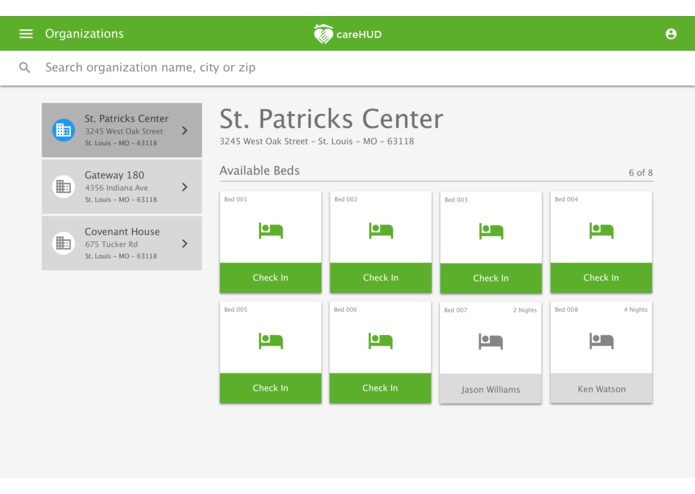This screenshot has height=494, width=695.
Task: Click the Organizations header title
Action: [x=84, y=34]
